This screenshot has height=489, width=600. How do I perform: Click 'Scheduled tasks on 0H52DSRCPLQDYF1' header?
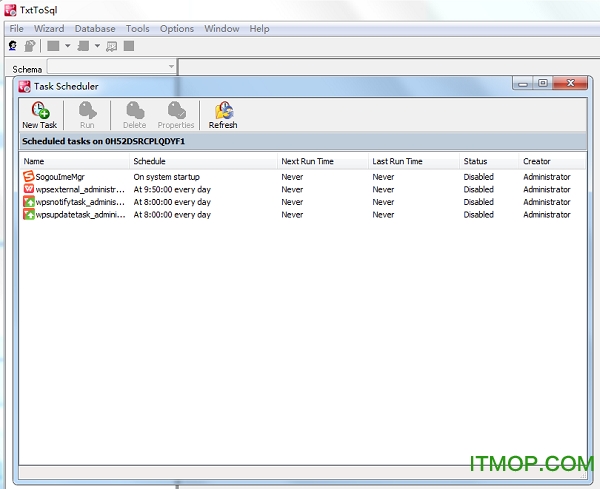103,141
